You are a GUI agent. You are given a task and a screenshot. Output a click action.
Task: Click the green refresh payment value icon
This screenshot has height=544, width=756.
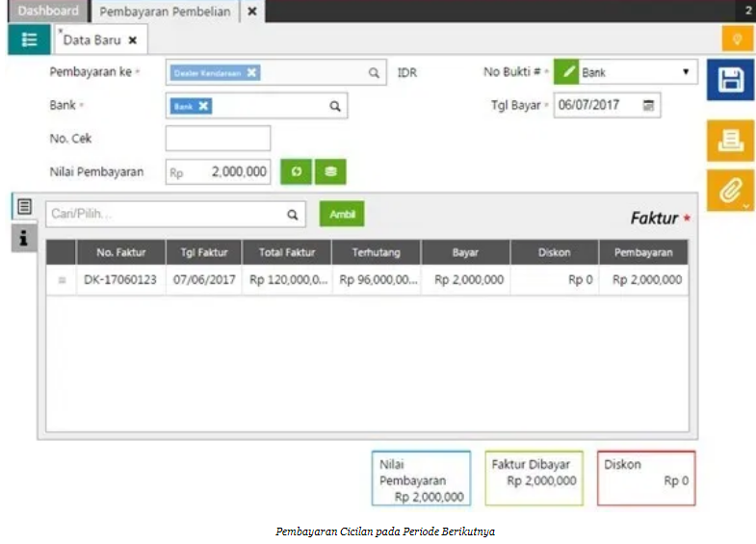coord(296,171)
